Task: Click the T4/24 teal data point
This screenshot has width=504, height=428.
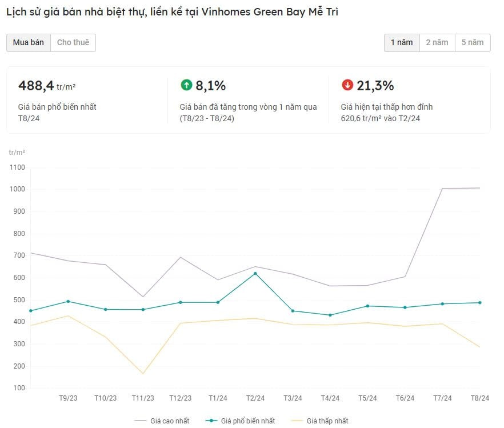Action: pos(330,315)
